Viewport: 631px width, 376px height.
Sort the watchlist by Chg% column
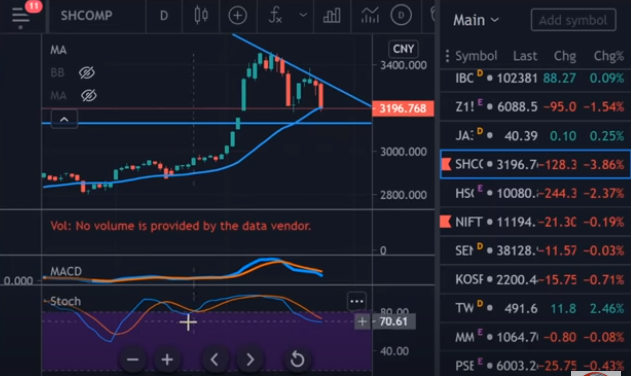(x=608, y=56)
